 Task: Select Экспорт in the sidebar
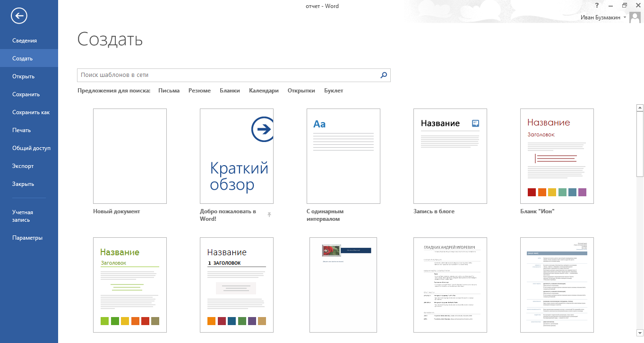[x=29, y=166]
